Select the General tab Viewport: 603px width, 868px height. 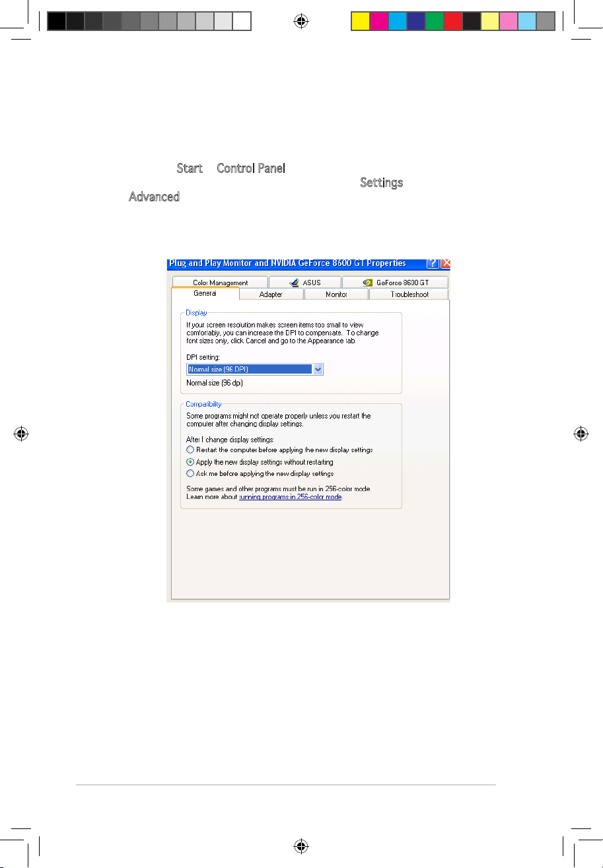[205, 294]
